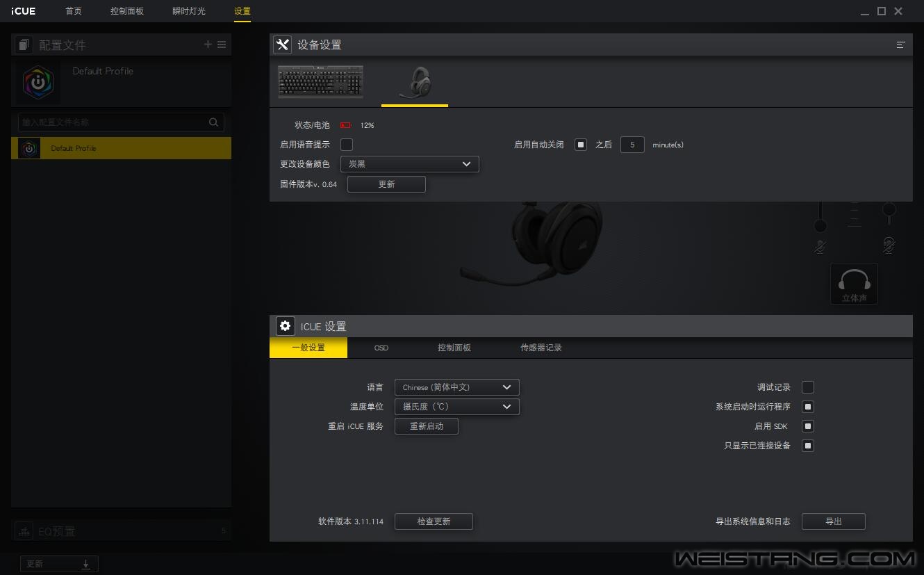Click the bottom 更新 update button
Viewport: 924px width, 575px height.
pos(59,564)
